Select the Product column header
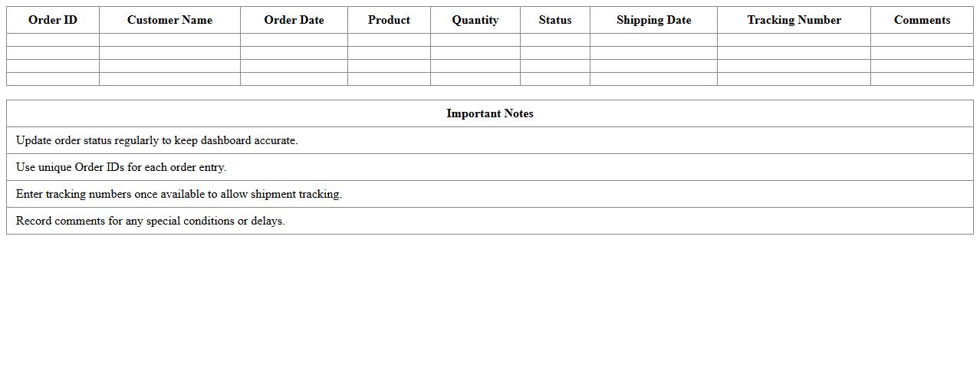This screenshot has height=384, width=980. point(389,20)
